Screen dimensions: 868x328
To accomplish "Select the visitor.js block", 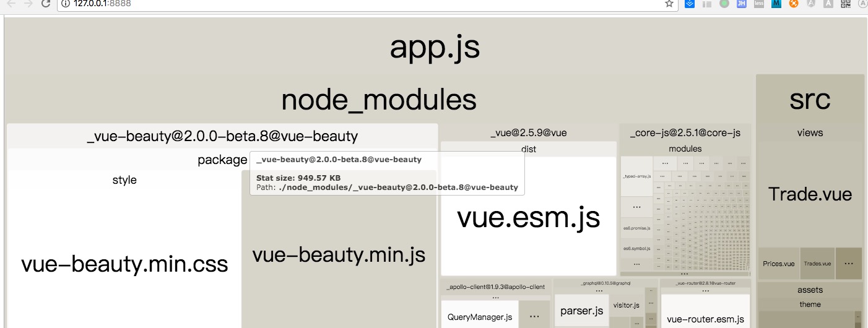I will 626,305.
